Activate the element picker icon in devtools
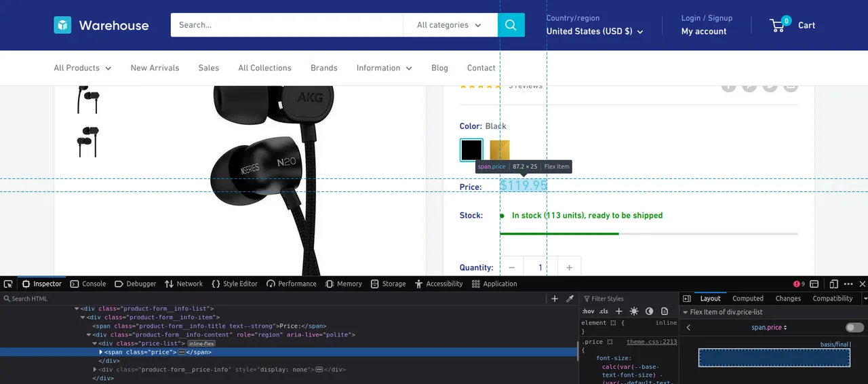Image resolution: width=868 pixels, height=384 pixels. 7,284
